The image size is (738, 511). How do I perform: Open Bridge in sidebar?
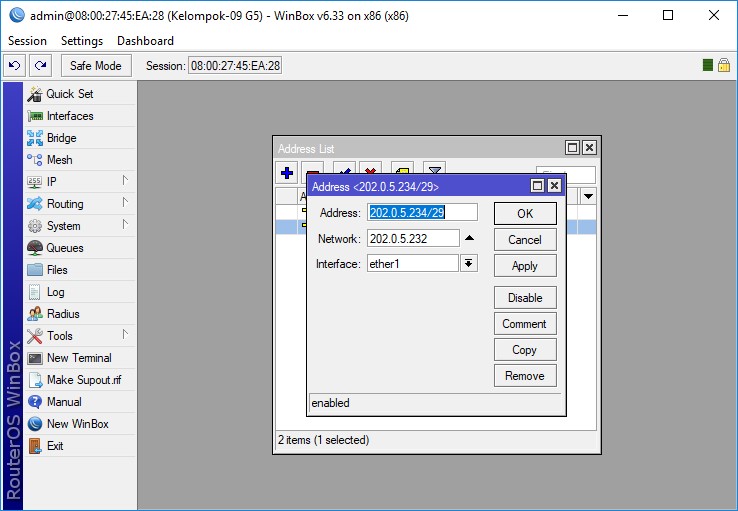point(80,138)
